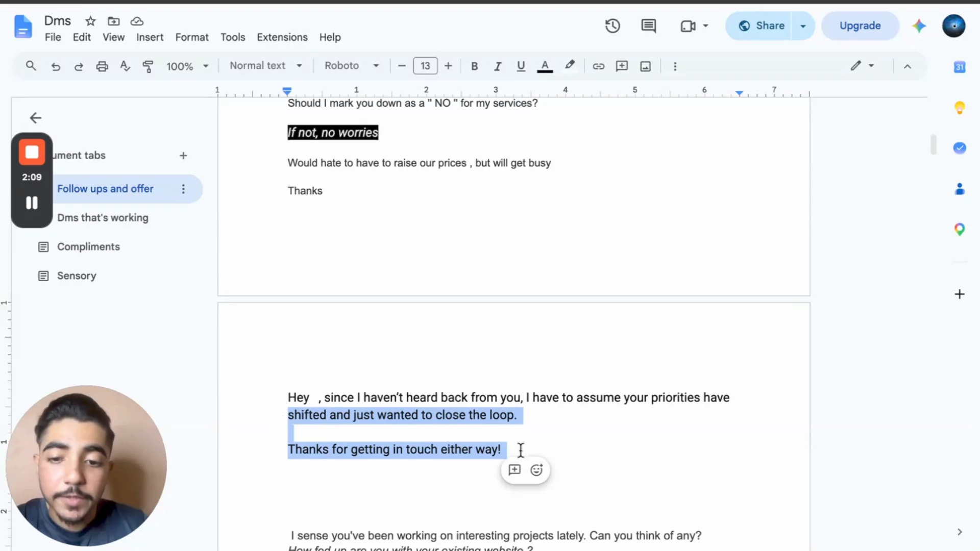Open Google Keep side panel
The height and width of the screenshot is (551, 980).
click(x=960, y=108)
